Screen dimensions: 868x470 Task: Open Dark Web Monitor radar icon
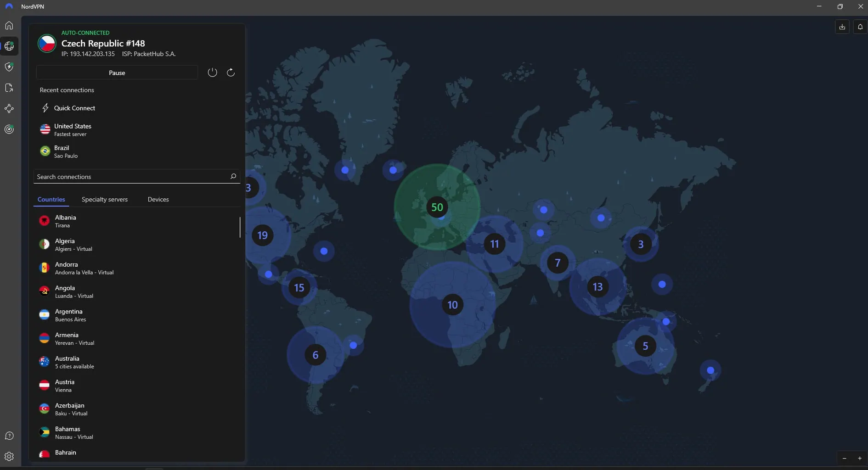pos(9,129)
